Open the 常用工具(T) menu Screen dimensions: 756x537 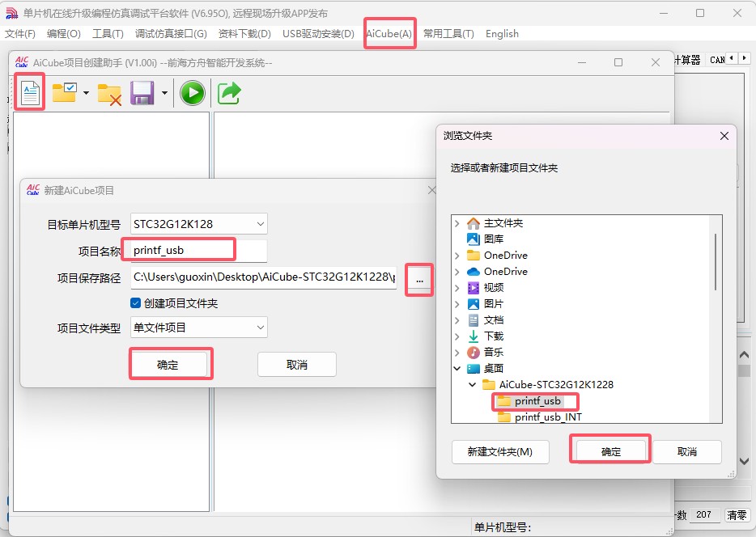[448, 34]
